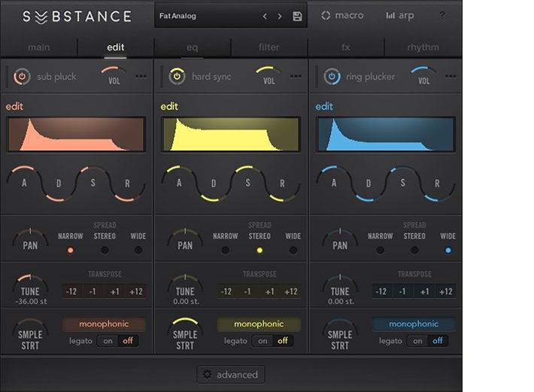Click the save preset floppy disk icon
The width and height of the screenshot is (534, 392).
pyautogui.click(x=297, y=17)
